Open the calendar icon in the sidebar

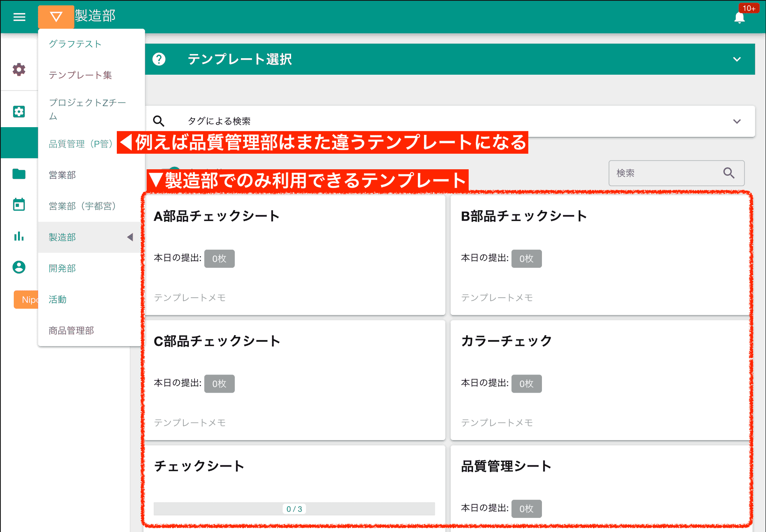(19, 204)
